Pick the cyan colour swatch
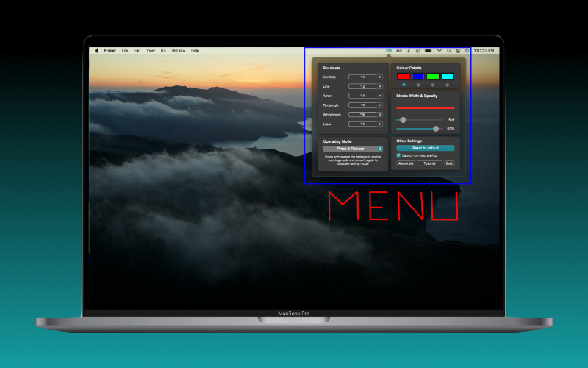Image resolution: width=588 pixels, height=368 pixels. [448, 77]
